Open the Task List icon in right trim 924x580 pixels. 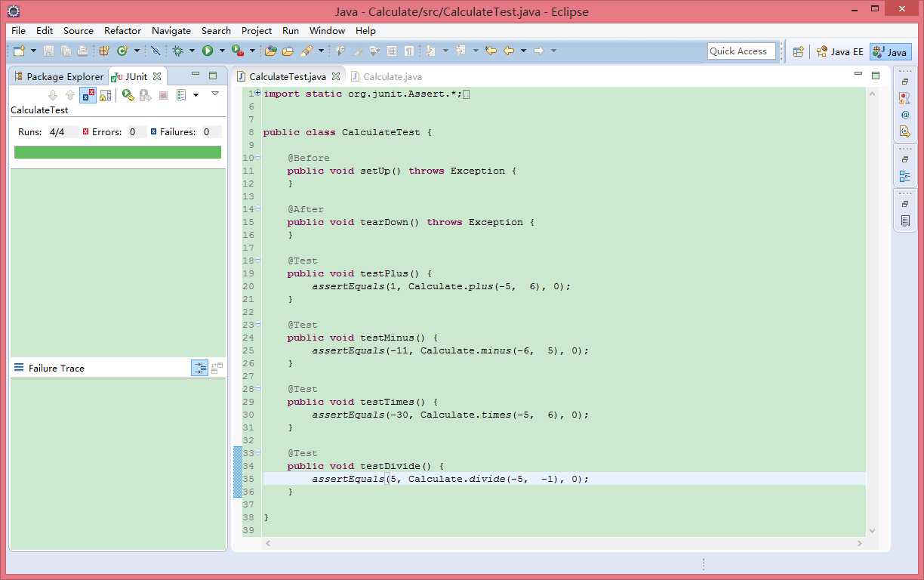point(905,221)
